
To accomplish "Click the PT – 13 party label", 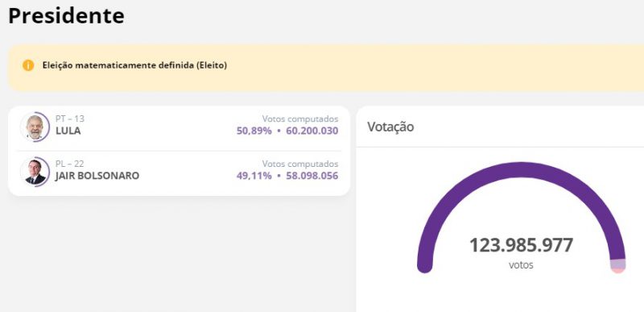I will point(70,119).
